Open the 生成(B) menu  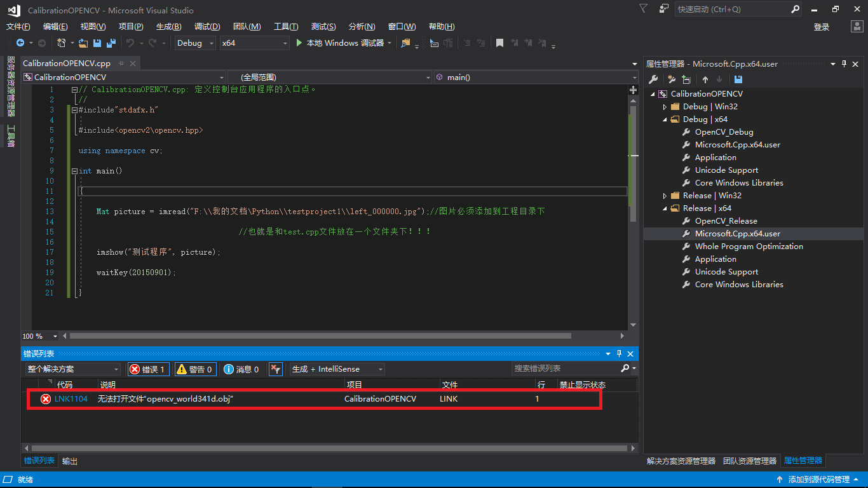coord(168,27)
